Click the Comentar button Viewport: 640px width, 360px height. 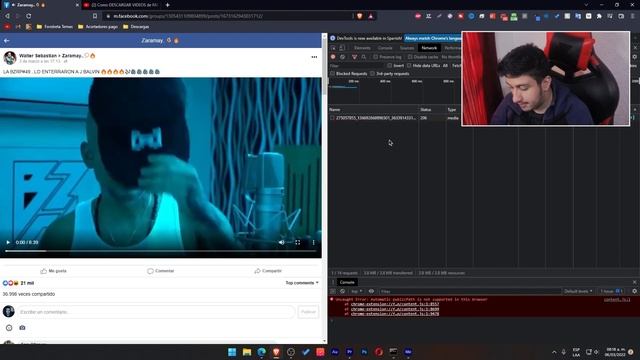pos(160,271)
